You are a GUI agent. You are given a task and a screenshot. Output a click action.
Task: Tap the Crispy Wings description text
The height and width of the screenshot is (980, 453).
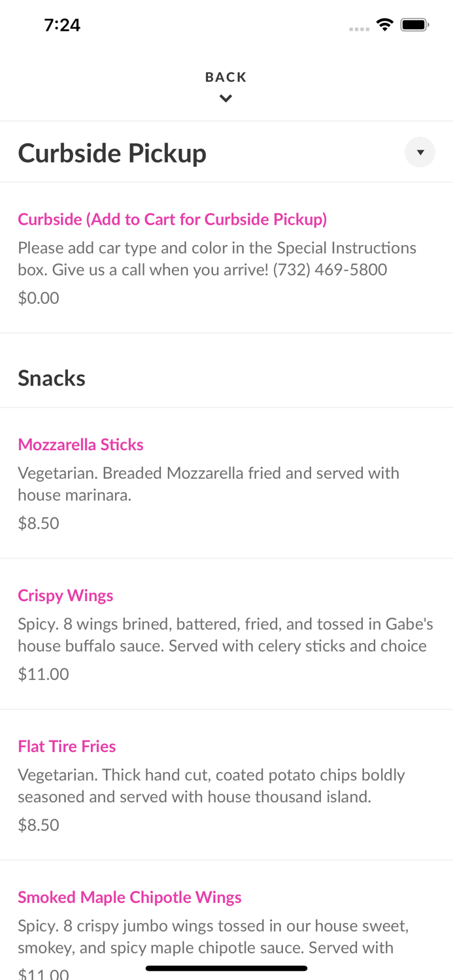coord(225,635)
